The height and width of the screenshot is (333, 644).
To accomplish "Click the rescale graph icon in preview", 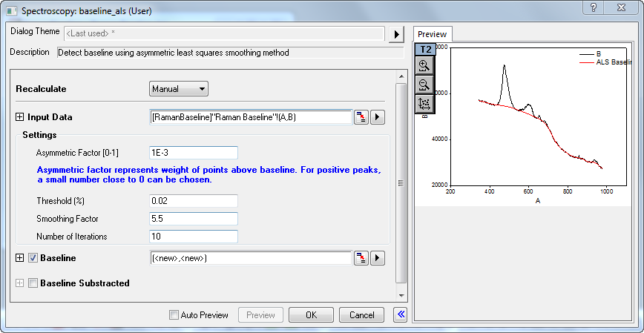I will [424, 104].
